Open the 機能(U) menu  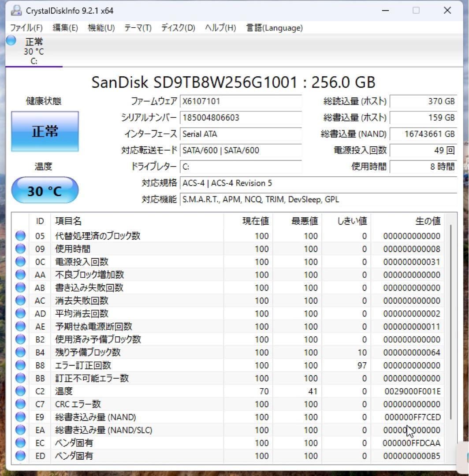pos(101,28)
